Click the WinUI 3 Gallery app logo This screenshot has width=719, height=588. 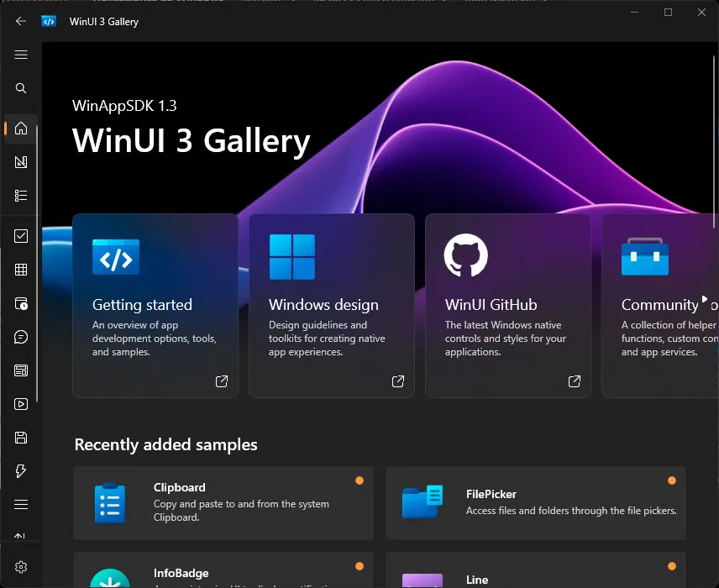49,21
